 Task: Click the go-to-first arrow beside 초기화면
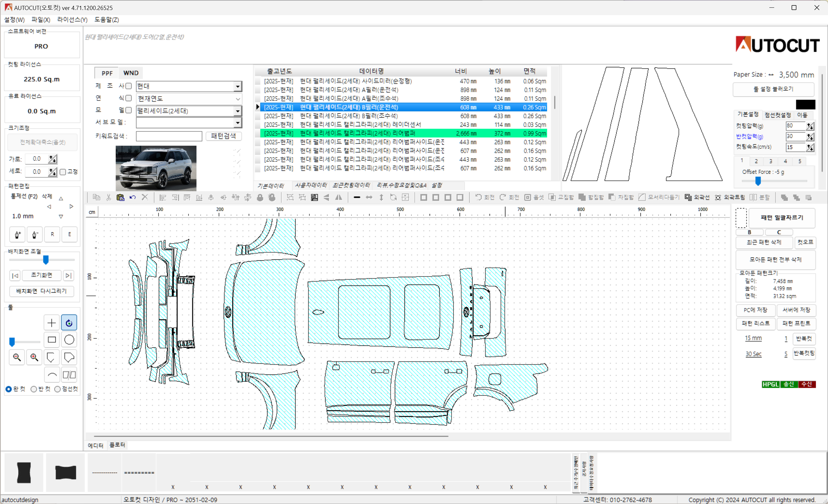[x=15, y=276]
